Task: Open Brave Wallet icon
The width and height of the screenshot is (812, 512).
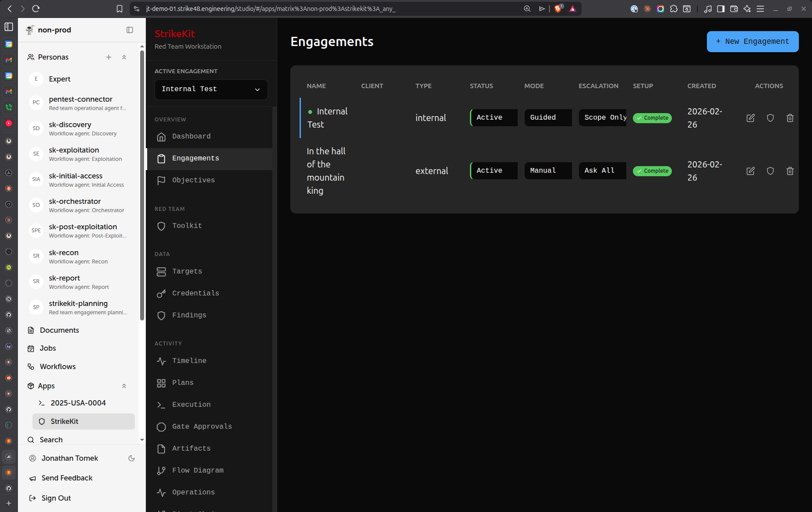Action: click(734, 9)
